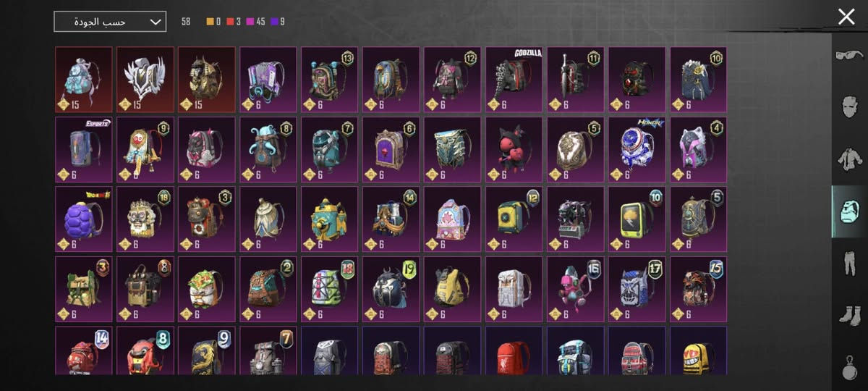The width and height of the screenshot is (868, 391).
Task: Select the Godzilla spiked backpack
Action: (514, 80)
